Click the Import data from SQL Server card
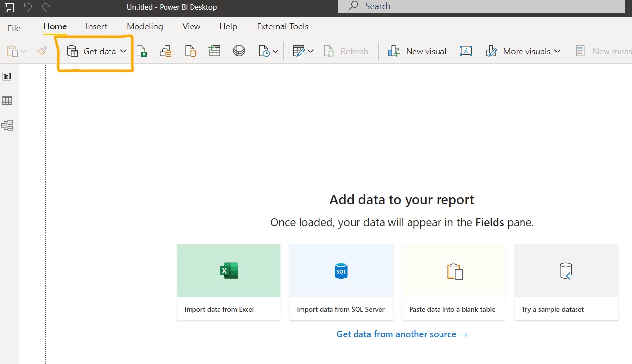The image size is (632, 364). 341,283
